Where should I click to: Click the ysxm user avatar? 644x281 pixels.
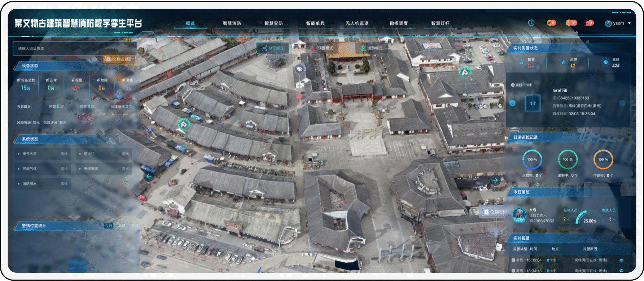point(608,23)
